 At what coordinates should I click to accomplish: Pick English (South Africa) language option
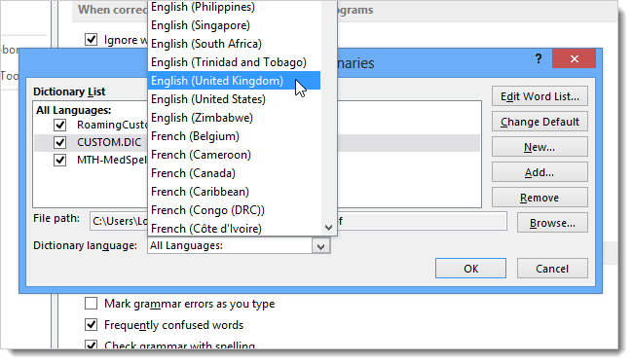234,44
